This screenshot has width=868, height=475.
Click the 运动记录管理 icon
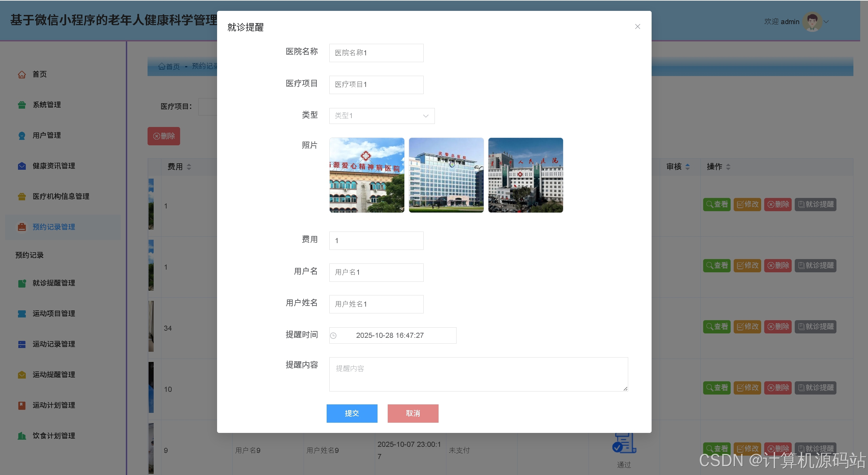point(22,344)
